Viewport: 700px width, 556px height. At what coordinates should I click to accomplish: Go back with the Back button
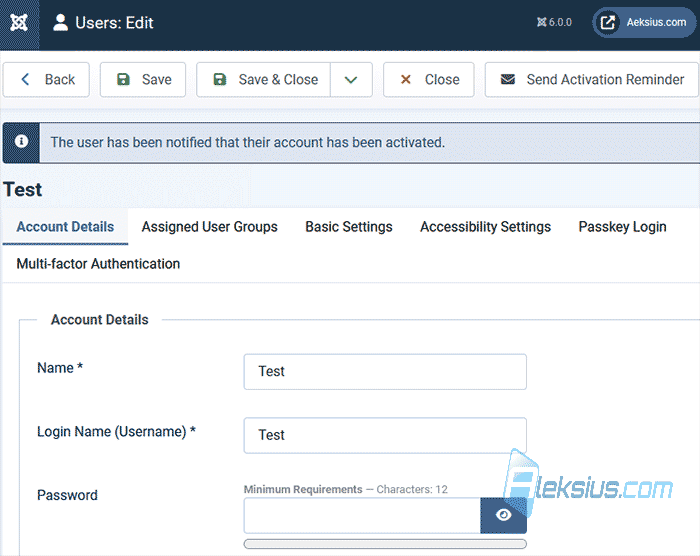coord(46,79)
